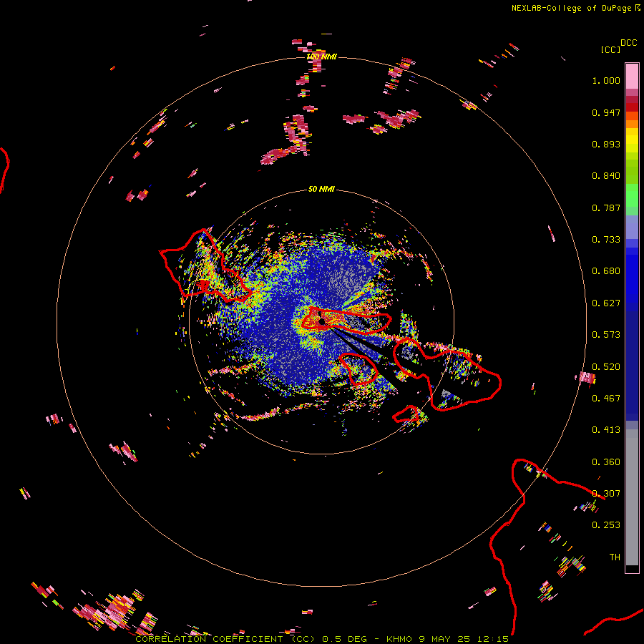Click the 0.787 color scale value
This screenshot has height=644, width=644.
(606, 208)
